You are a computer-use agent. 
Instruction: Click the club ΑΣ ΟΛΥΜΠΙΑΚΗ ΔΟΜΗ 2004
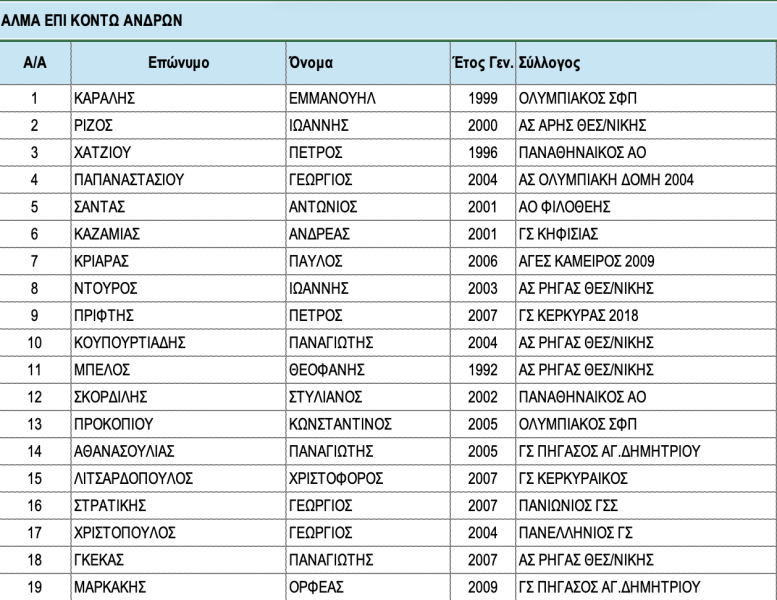tap(606, 179)
